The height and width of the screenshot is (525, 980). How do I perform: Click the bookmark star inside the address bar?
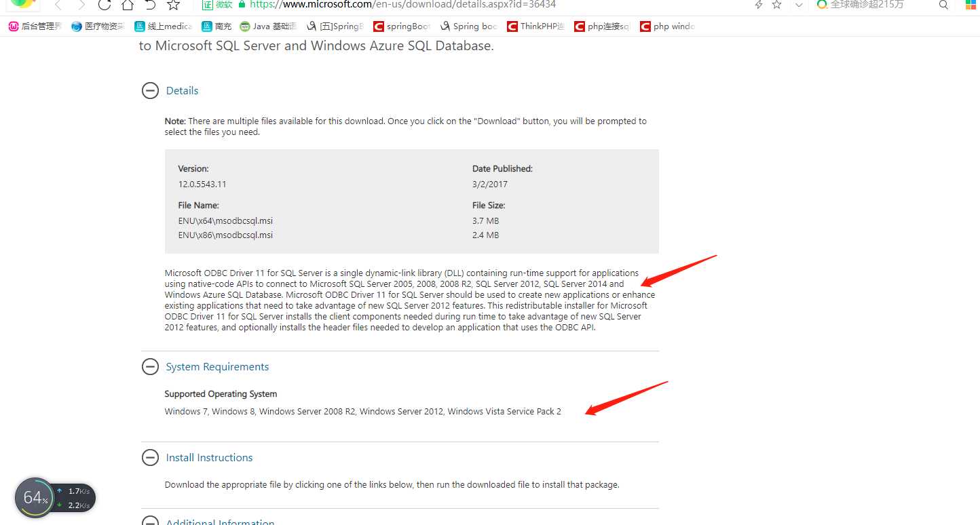[x=777, y=5]
